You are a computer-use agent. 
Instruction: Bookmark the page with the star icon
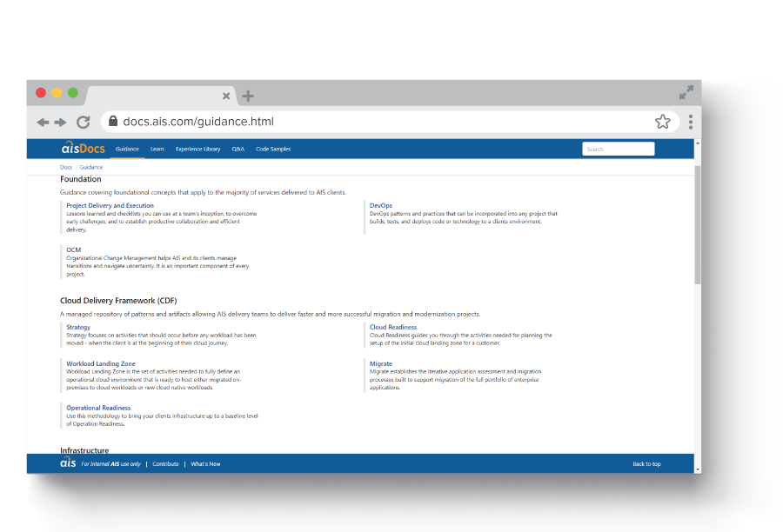click(x=663, y=122)
